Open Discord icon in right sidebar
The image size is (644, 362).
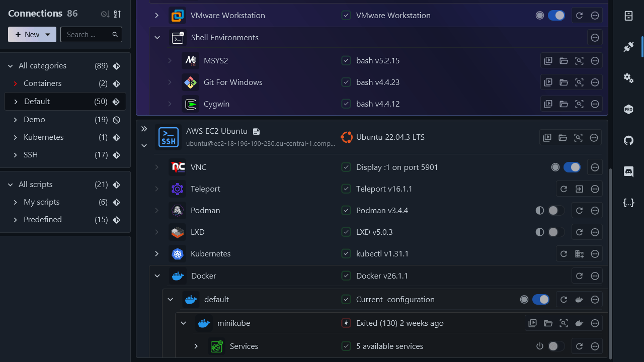tap(628, 171)
